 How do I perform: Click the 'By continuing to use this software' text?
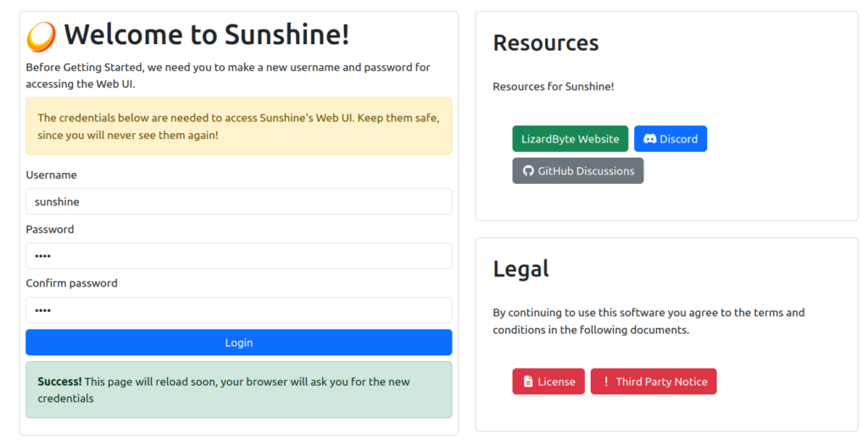coord(648,321)
